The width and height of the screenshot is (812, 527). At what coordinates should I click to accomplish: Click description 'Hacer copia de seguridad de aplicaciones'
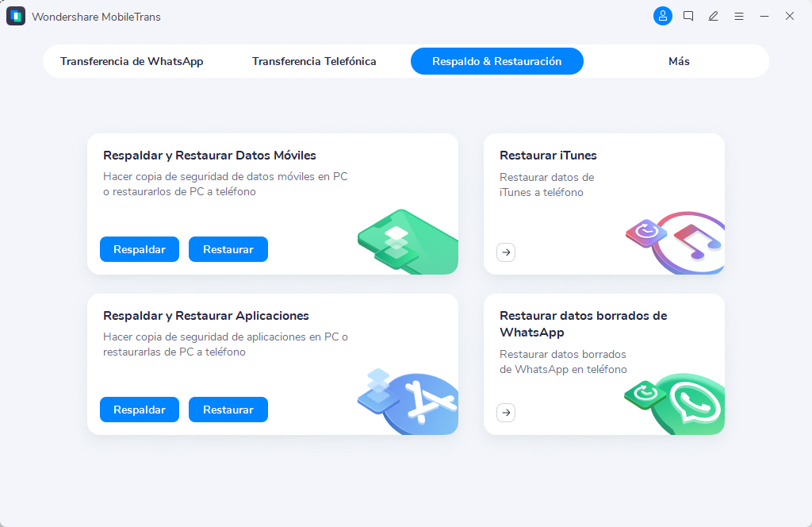225,344
